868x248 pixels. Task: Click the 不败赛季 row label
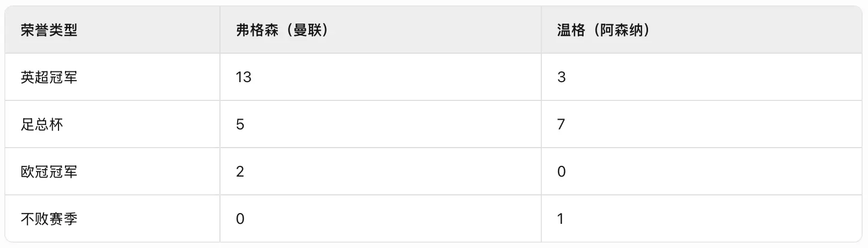click(49, 219)
